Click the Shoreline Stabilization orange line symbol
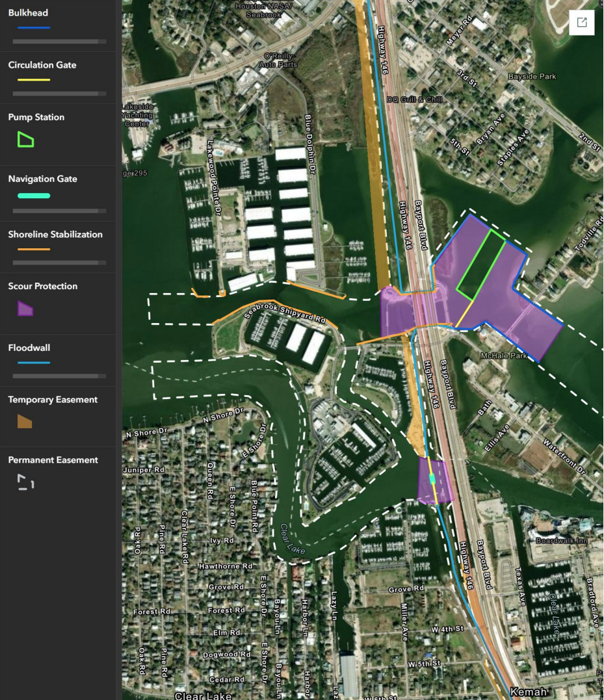604x700 pixels. coord(34,249)
